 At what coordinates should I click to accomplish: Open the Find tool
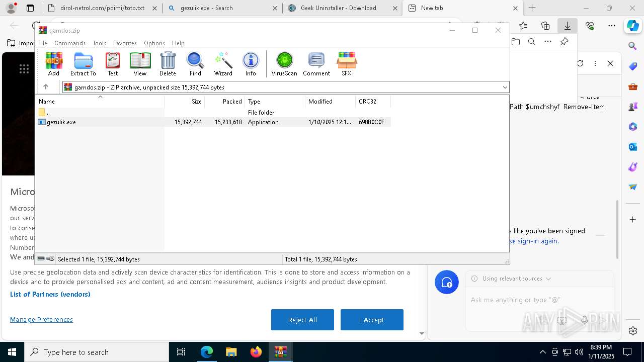(x=195, y=64)
